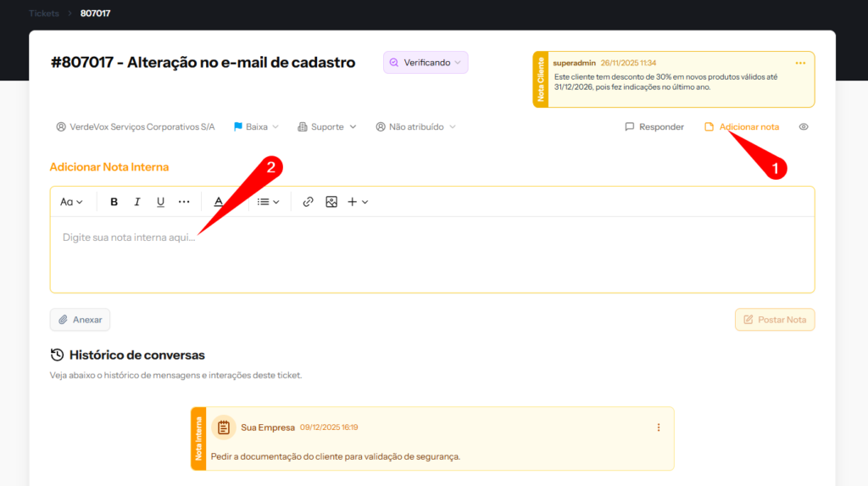This screenshot has width=868, height=486.
Task: Switch to the Responder tab
Action: tap(654, 127)
